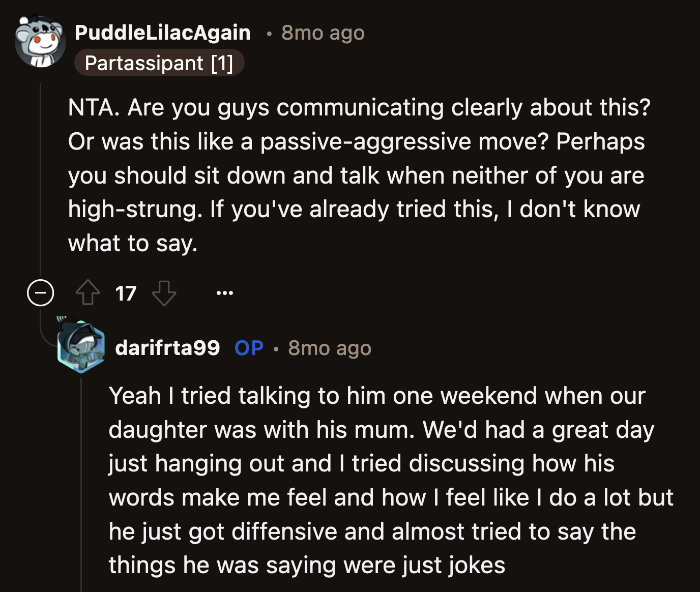This screenshot has width=700, height=592.
Task: Toggle the upvote on the NTA comment
Action: click(88, 293)
